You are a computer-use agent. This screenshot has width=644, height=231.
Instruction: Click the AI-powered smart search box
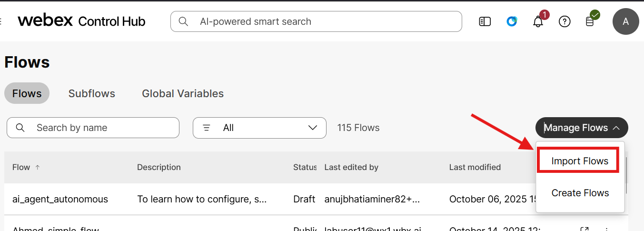point(316,21)
